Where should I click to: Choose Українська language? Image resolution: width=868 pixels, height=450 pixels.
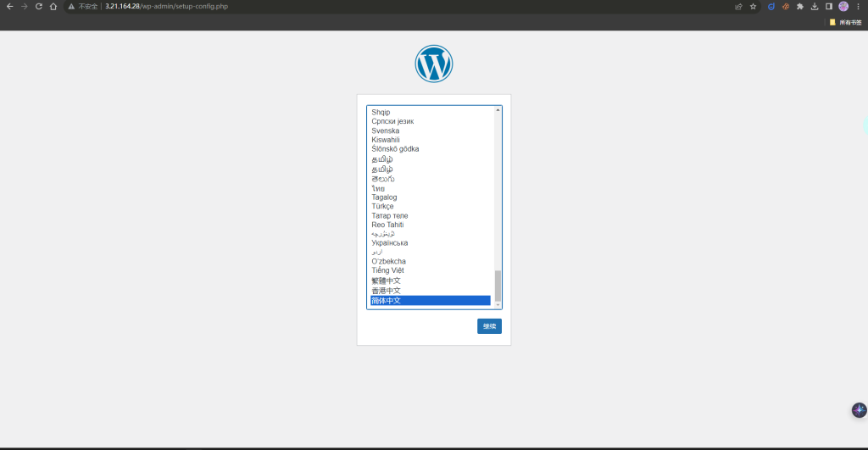coord(430,243)
